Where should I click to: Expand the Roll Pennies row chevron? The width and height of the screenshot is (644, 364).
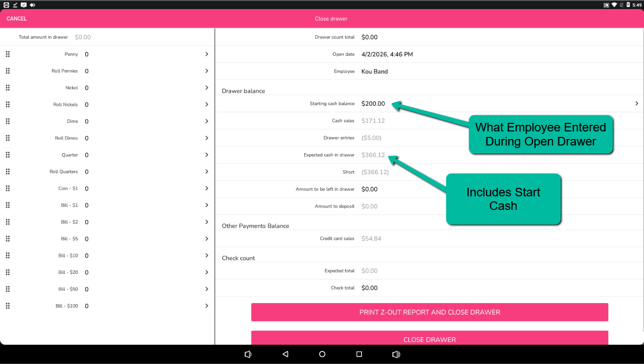[206, 71]
